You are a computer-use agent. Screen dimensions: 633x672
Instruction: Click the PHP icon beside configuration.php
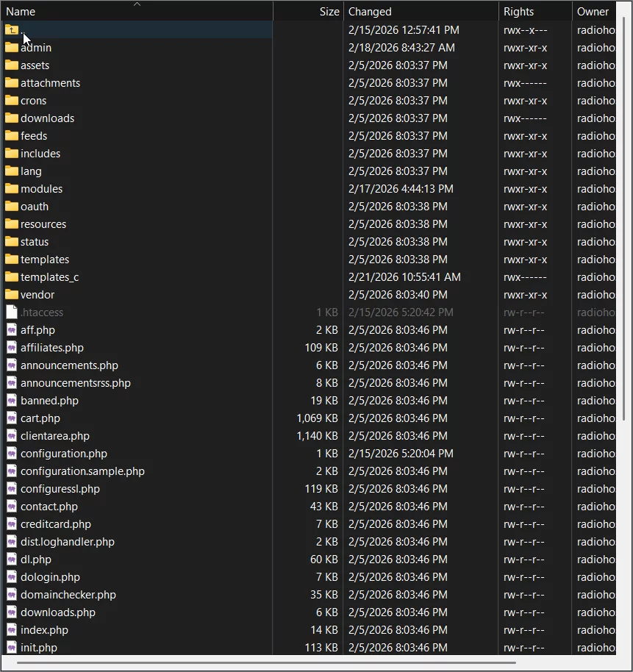(x=12, y=453)
